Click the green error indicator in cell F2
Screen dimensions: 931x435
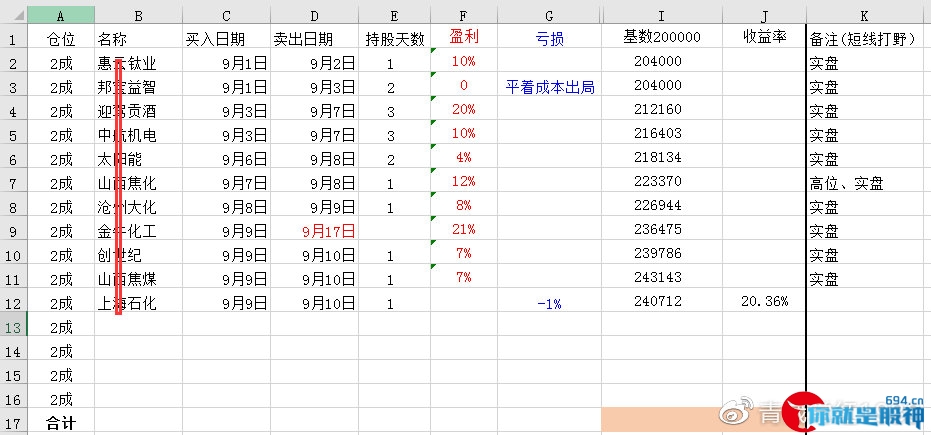pyautogui.click(x=434, y=51)
